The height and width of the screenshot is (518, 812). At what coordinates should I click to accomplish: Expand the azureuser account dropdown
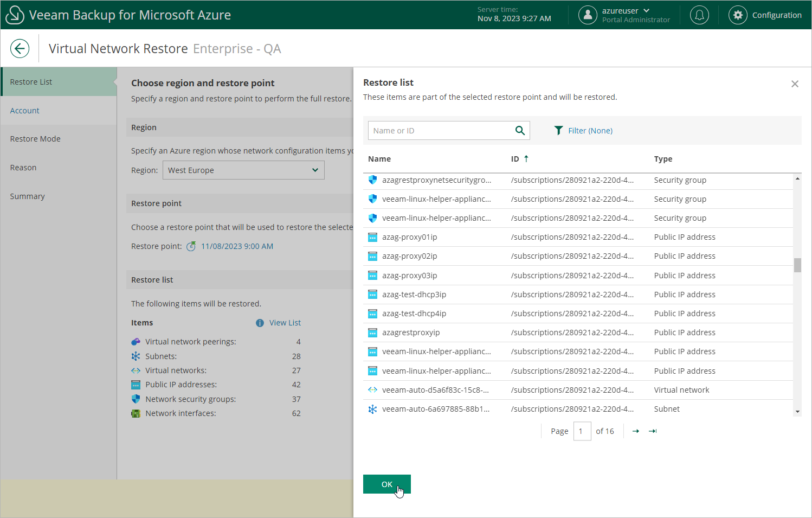pos(646,10)
